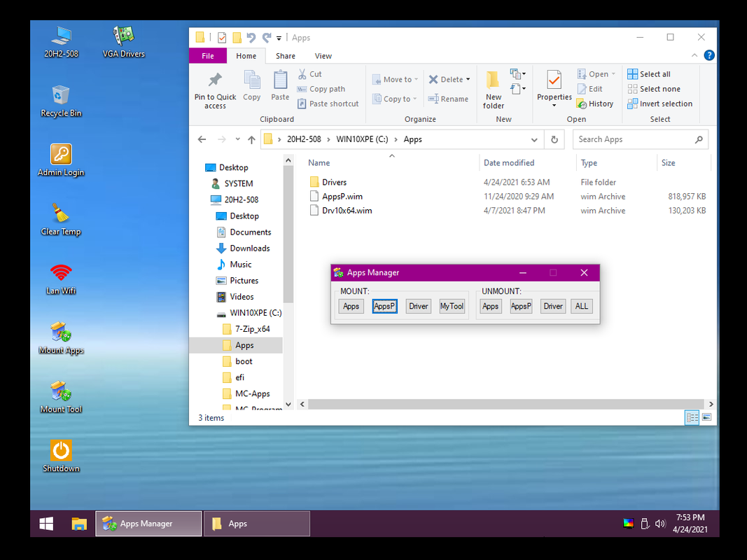Open the Move to dropdown
The width and height of the screenshot is (747, 560).
coord(396,79)
